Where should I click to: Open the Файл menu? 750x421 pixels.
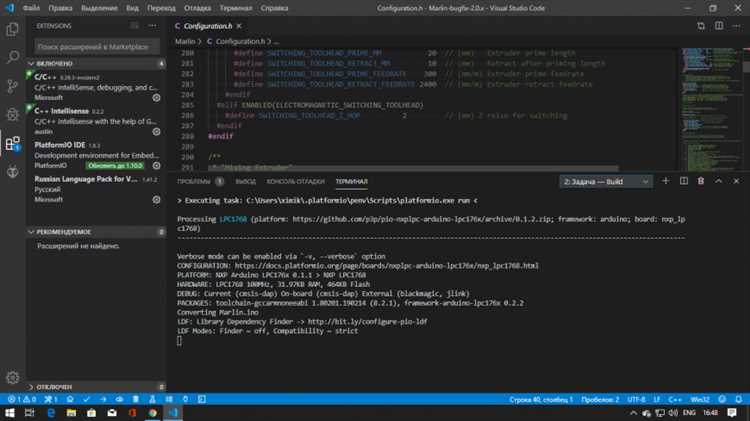(31, 8)
